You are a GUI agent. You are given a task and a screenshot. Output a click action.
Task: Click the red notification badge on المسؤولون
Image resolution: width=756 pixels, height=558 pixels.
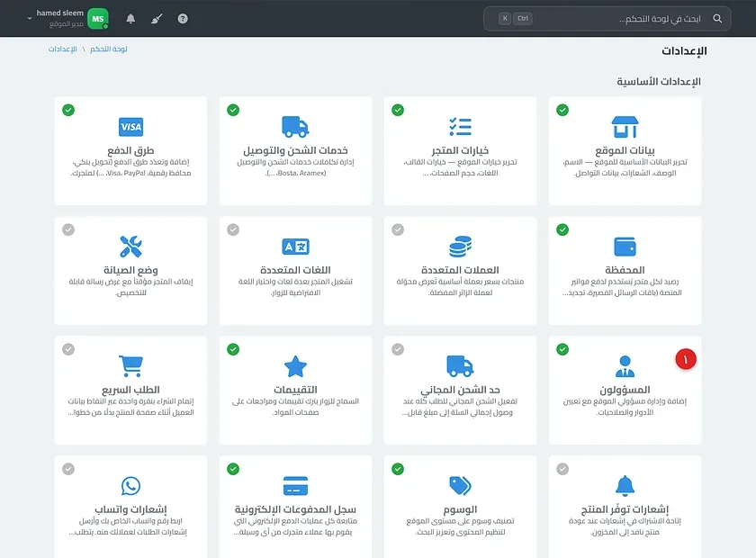[686, 359]
